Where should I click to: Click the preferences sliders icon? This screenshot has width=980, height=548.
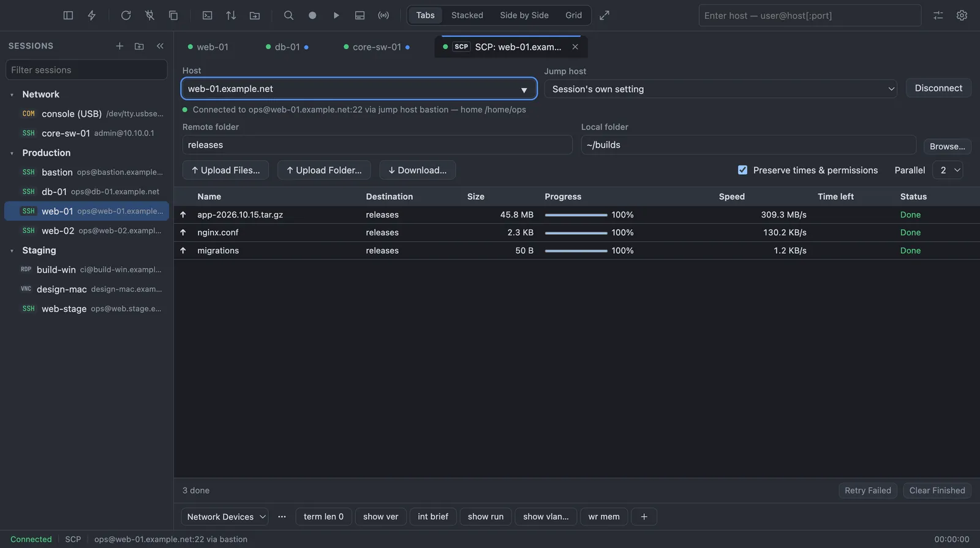(x=938, y=15)
